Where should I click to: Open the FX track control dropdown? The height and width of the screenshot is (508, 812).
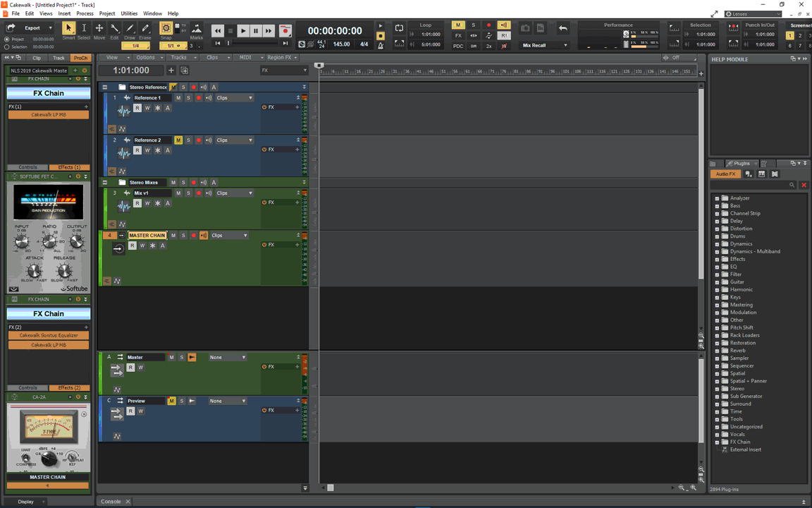coord(284,70)
